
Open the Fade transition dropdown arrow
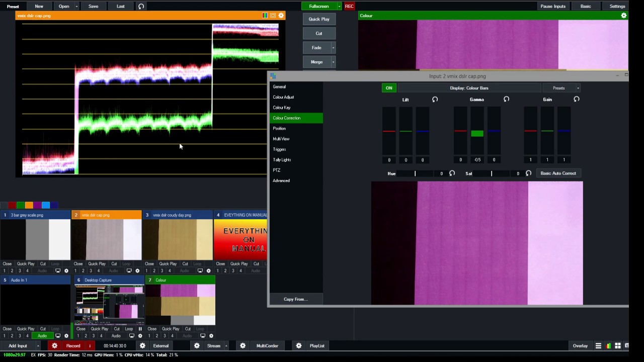coord(333,48)
